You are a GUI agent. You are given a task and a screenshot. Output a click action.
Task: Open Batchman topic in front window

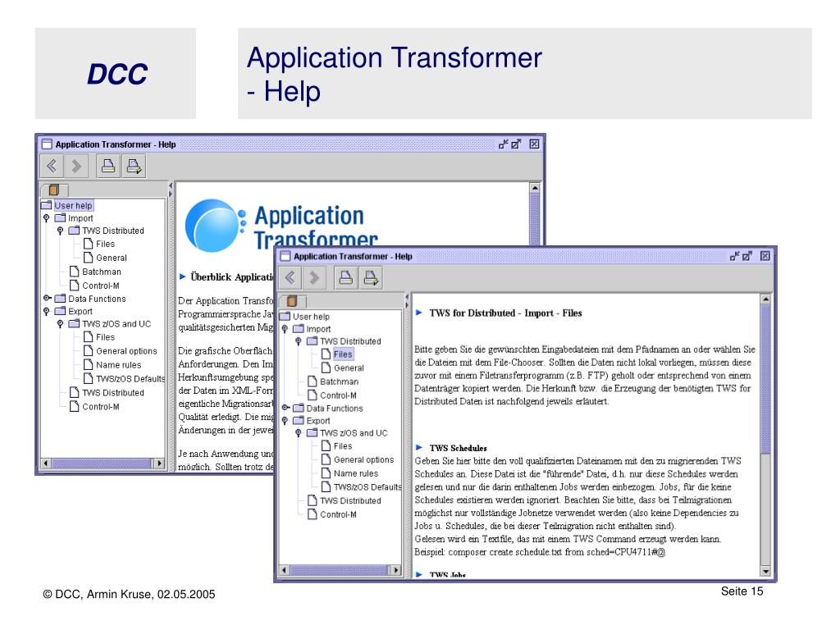[x=339, y=381]
